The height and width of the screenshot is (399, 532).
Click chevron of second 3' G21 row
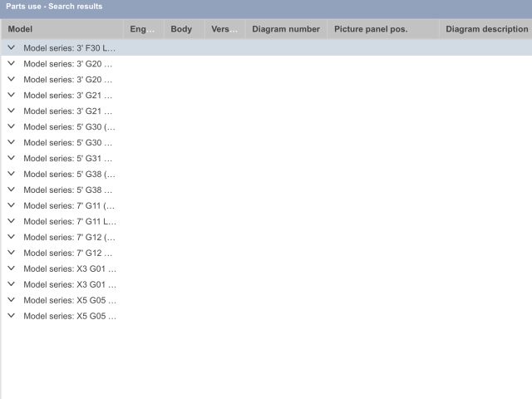(11, 111)
